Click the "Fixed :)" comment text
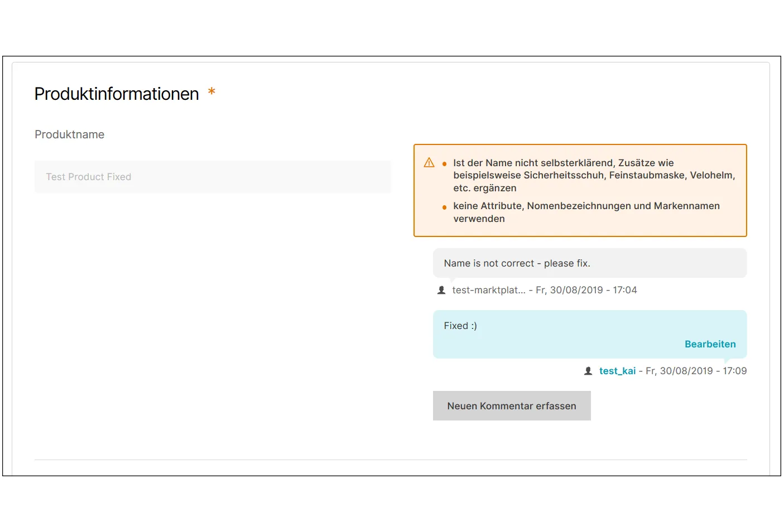784x532 pixels. point(460,326)
